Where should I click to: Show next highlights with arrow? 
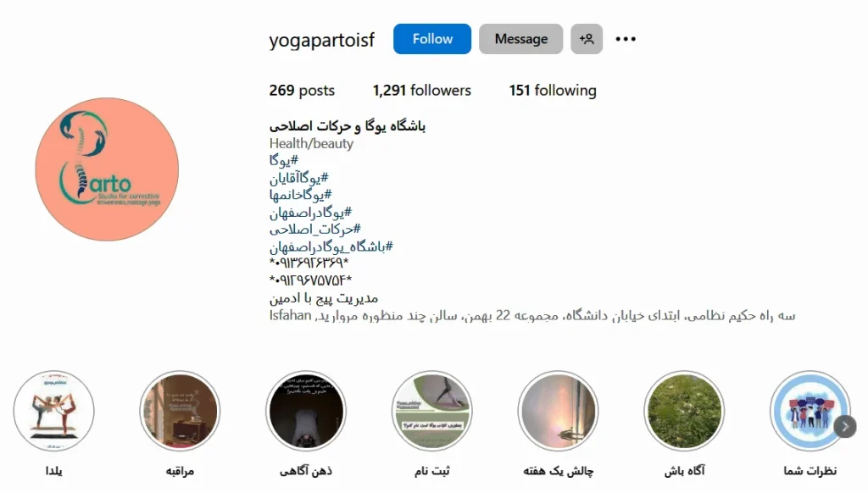[845, 427]
